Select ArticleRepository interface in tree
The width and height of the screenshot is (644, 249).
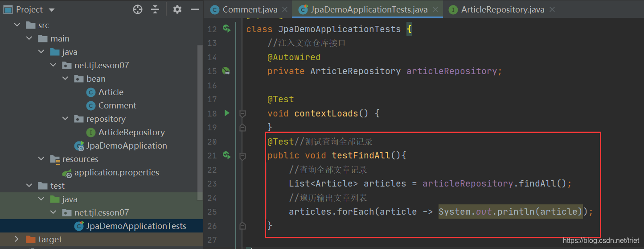click(x=131, y=132)
